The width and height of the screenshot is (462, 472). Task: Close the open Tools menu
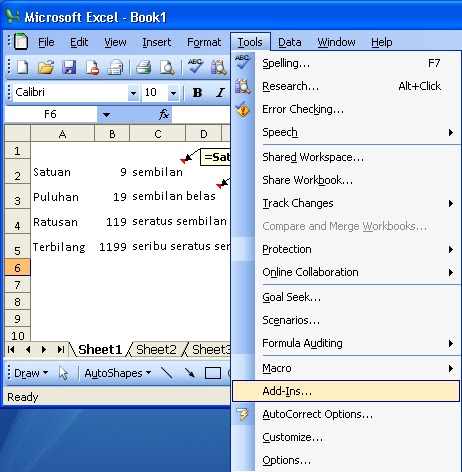click(250, 42)
